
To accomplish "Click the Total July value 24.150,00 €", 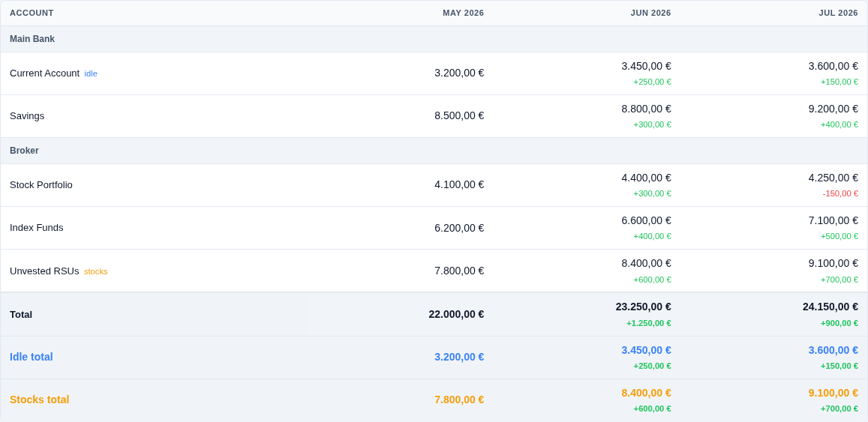I will (830, 307).
